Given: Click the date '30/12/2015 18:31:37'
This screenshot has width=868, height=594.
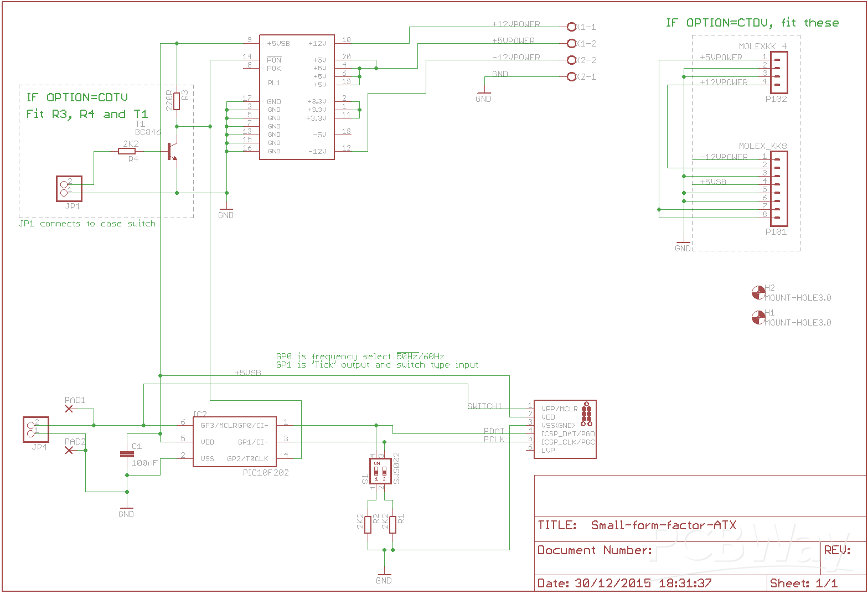Looking at the screenshot, I should [643, 583].
